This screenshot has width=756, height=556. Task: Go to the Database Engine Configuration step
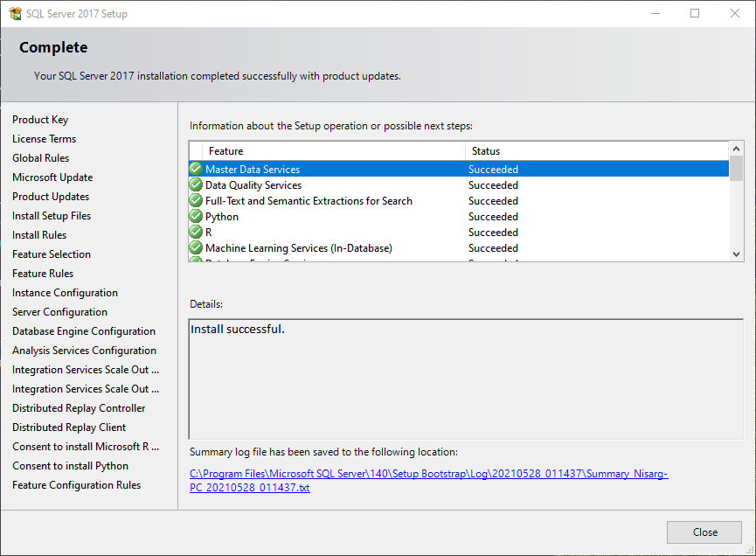(83, 330)
